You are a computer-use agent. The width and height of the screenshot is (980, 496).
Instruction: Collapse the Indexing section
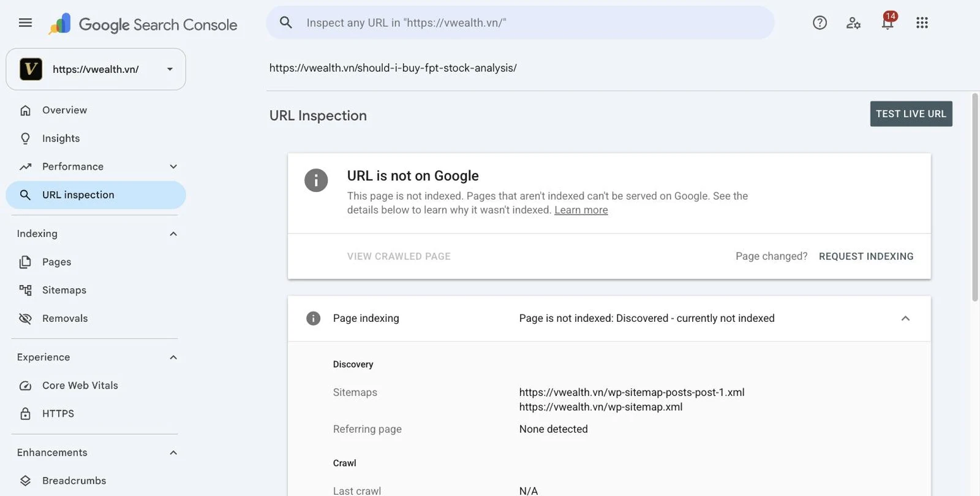pos(173,234)
